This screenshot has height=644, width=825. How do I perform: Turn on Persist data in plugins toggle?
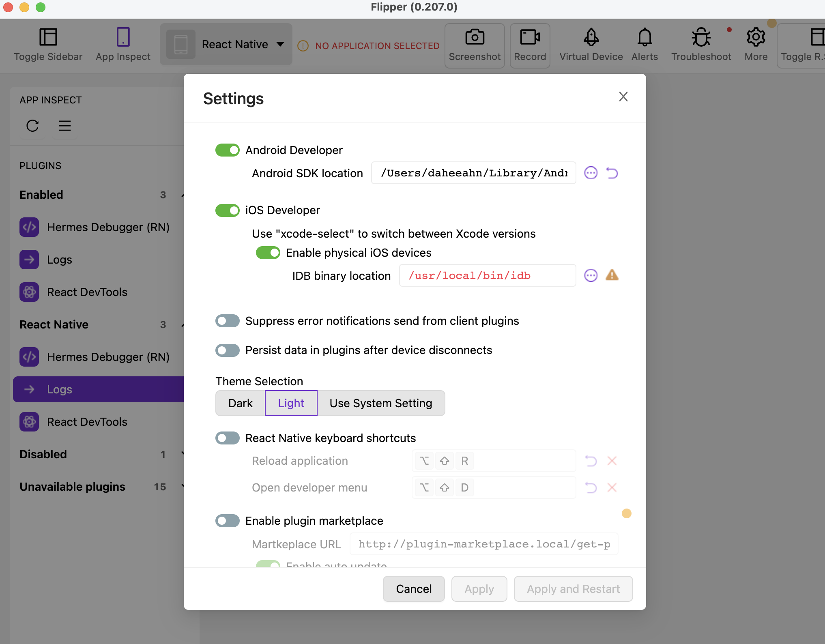click(x=228, y=350)
